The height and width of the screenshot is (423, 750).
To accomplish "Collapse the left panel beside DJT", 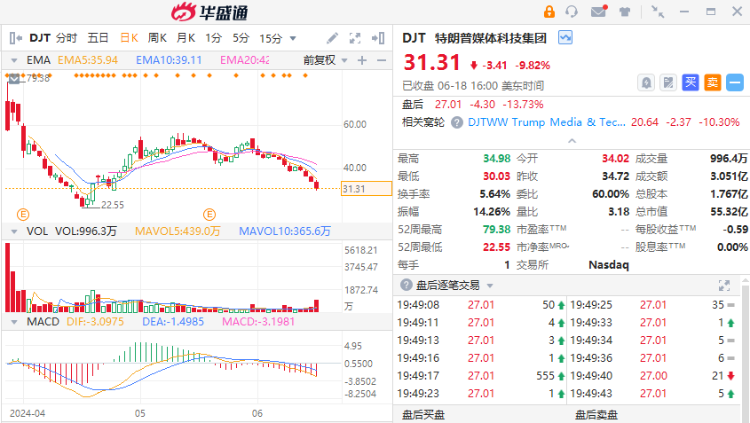I will (x=15, y=38).
